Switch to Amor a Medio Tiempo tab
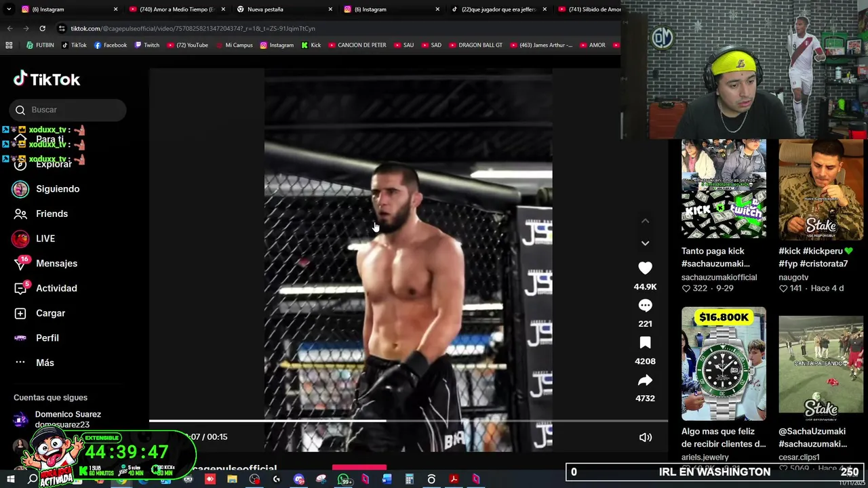868x488 pixels. (177, 9)
